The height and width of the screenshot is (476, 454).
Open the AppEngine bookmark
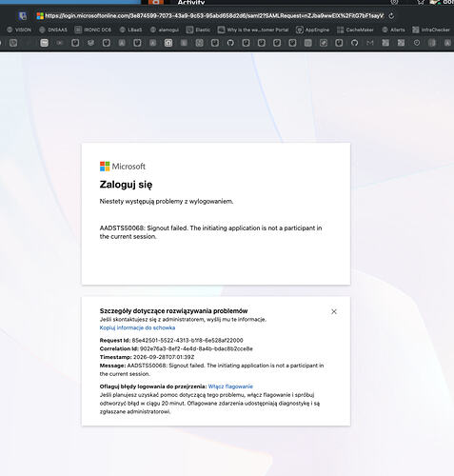pos(313,30)
